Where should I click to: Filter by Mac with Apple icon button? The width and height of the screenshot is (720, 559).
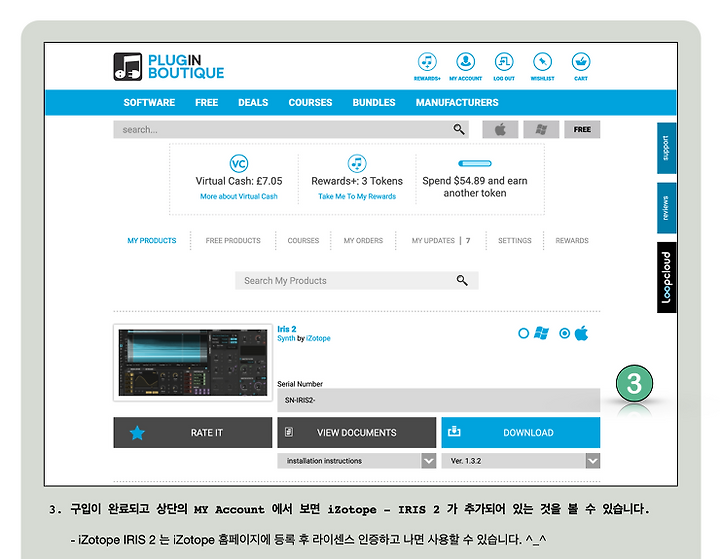(x=500, y=130)
